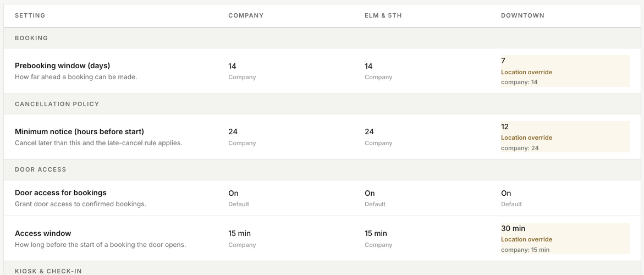Click the 'How long before the start' description
Image resolution: width=644 pixels, height=275 pixels.
[x=100, y=245]
